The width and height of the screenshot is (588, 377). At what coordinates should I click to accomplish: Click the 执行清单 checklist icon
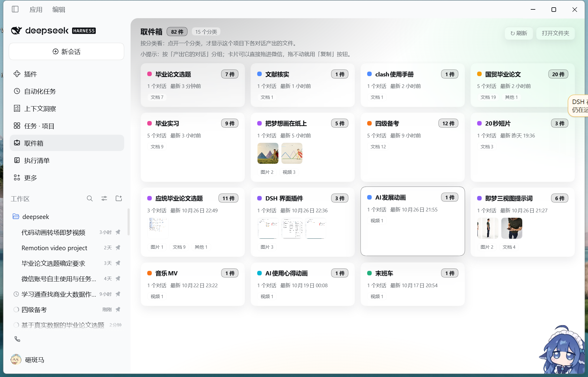coord(17,160)
